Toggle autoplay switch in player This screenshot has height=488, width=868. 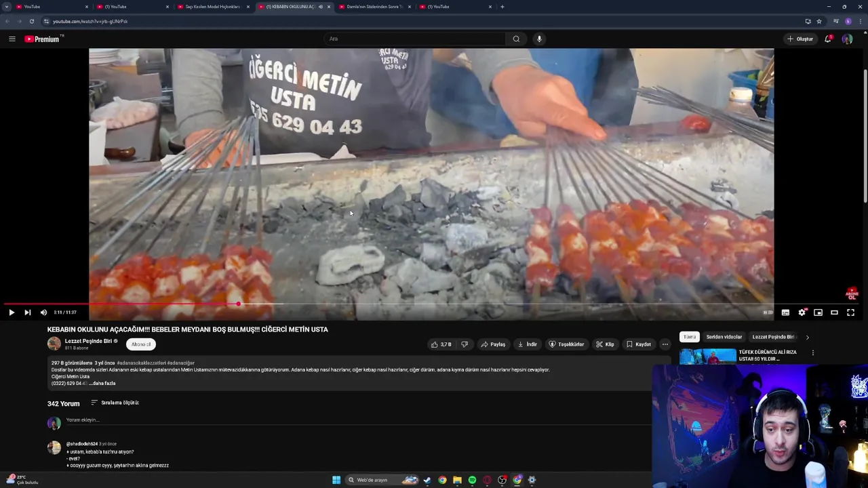click(768, 312)
